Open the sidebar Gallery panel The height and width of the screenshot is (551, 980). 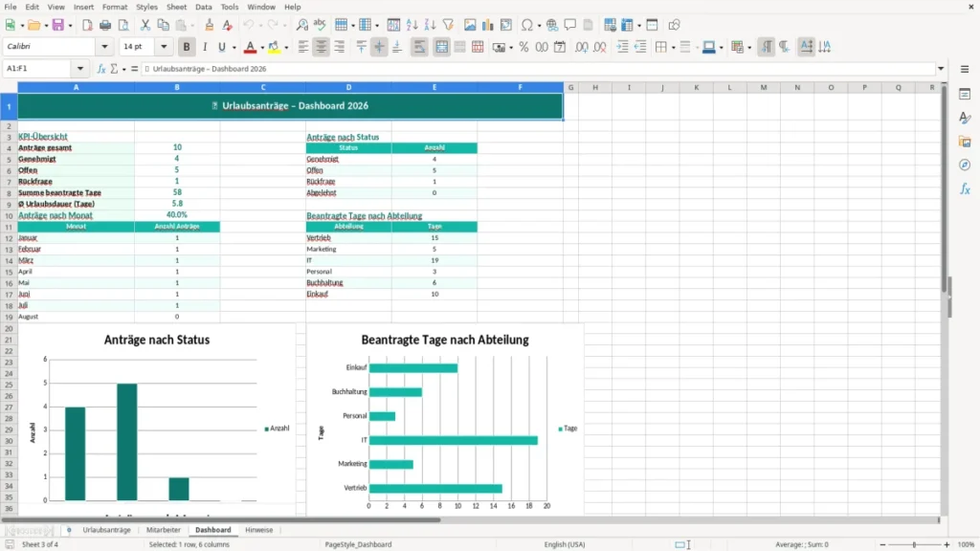point(965,142)
